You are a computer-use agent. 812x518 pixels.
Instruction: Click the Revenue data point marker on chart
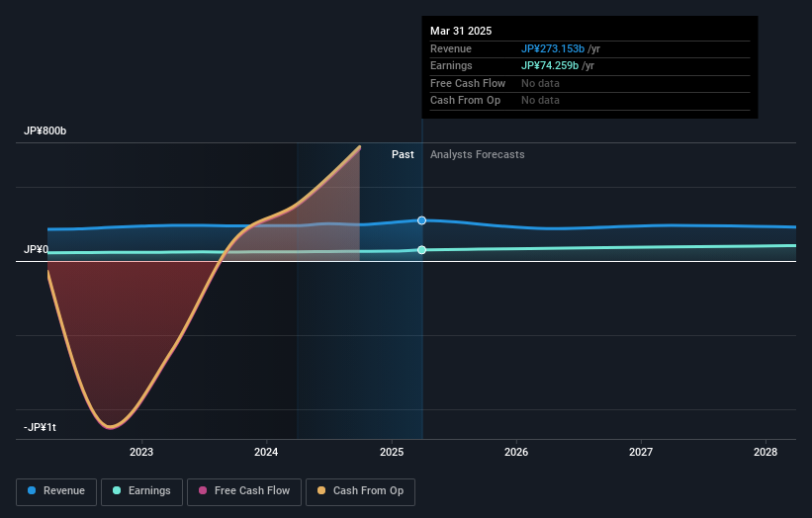tap(421, 220)
